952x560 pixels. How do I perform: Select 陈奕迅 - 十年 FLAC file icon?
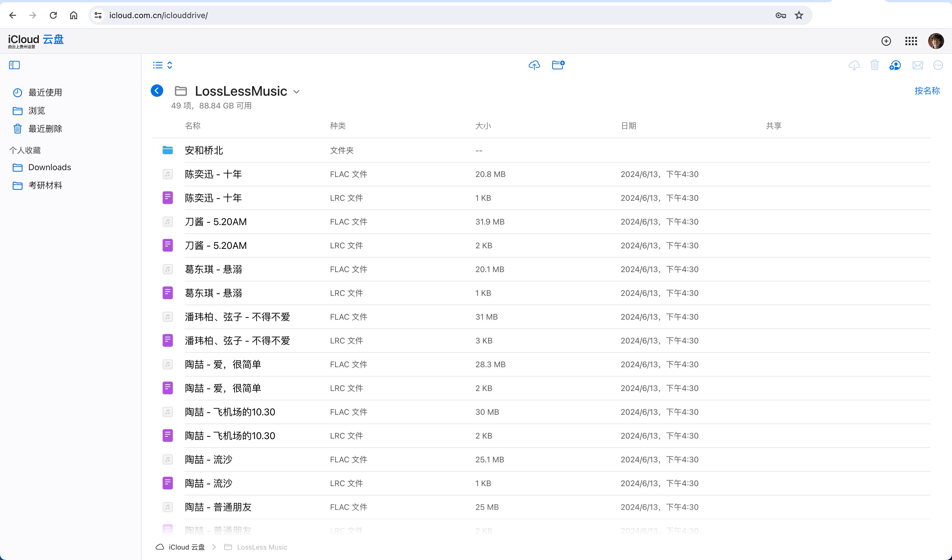(168, 174)
